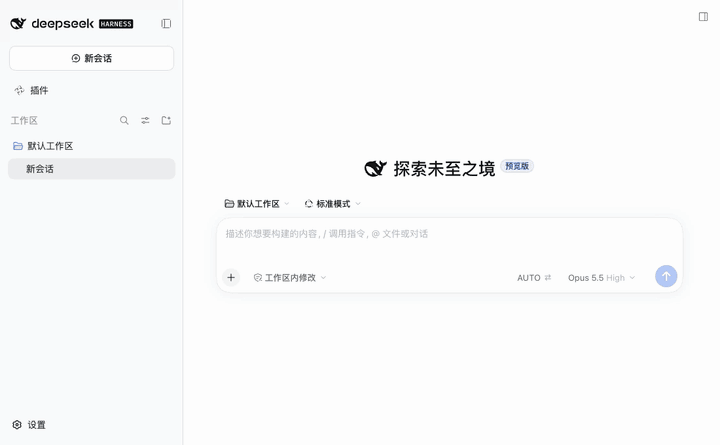Click the HARNESS badge label

[116, 24]
